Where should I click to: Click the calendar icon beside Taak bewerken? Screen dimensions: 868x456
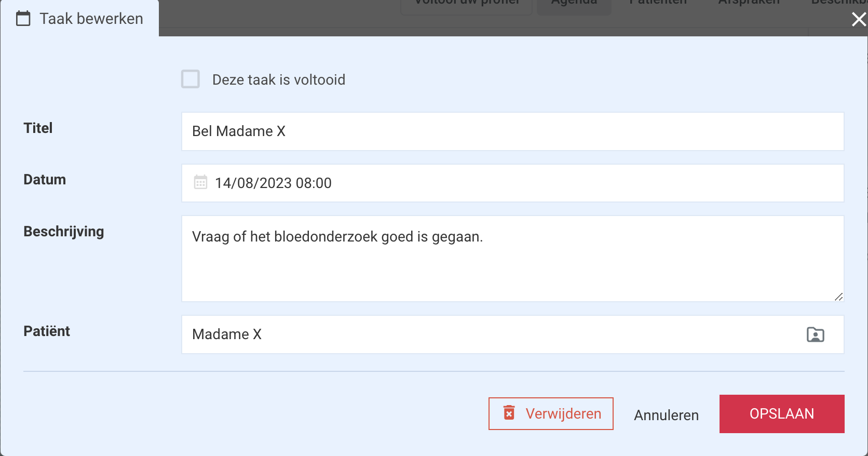pyautogui.click(x=23, y=19)
